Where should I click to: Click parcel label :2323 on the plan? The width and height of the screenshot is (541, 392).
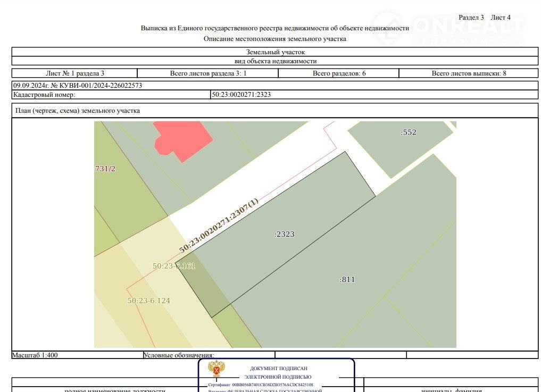pyautogui.click(x=284, y=234)
